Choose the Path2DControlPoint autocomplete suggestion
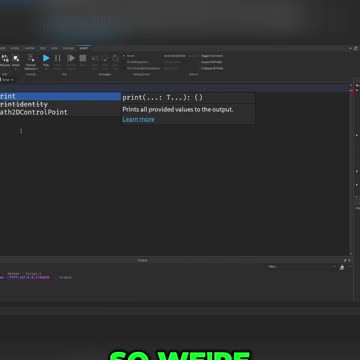The width and height of the screenshot is (360, 360). tap(60, 112)
